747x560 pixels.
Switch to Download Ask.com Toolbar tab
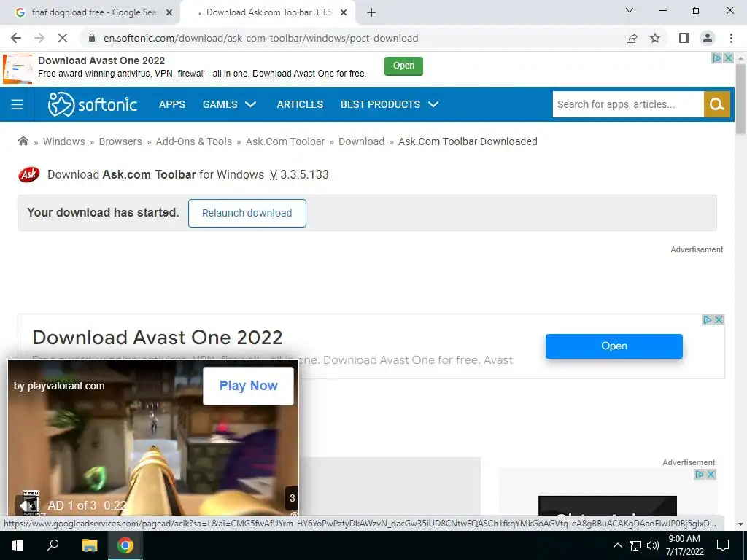[268, 12]
